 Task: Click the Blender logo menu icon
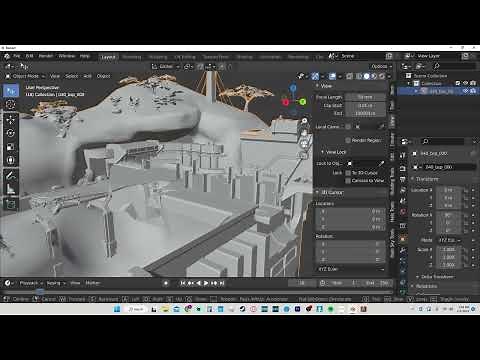(x=7, y=56)
